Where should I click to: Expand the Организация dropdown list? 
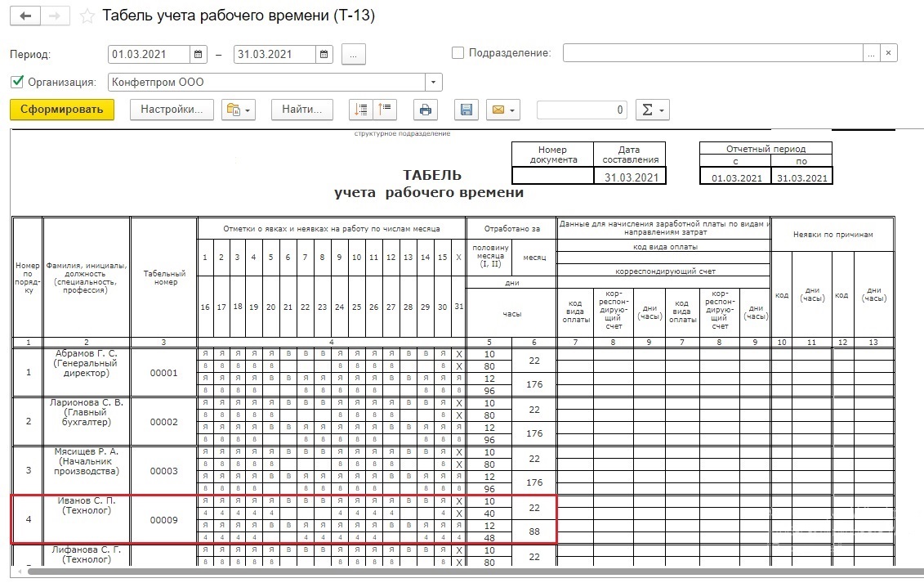coord(434,82)
